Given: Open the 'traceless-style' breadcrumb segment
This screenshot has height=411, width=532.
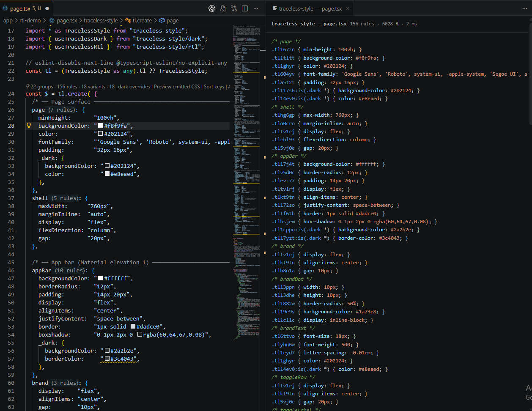Looking at the screenshot, I should 101,20.
